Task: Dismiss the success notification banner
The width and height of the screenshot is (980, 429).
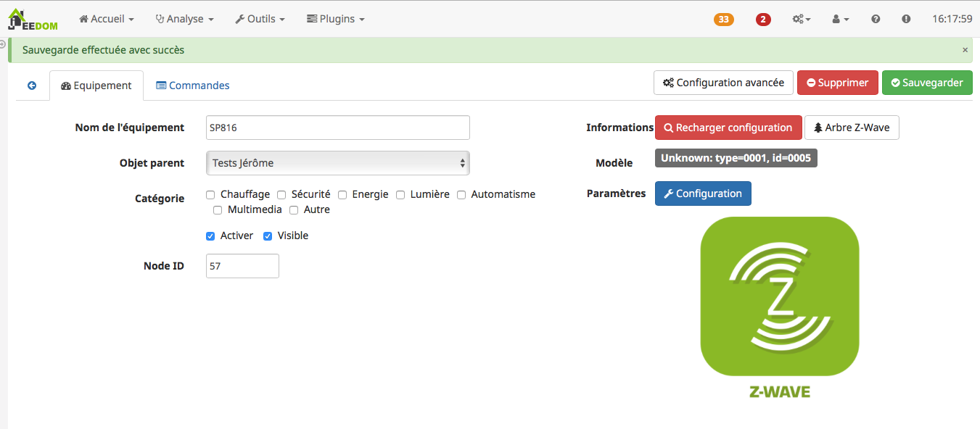Action: [x=965, y=50]
